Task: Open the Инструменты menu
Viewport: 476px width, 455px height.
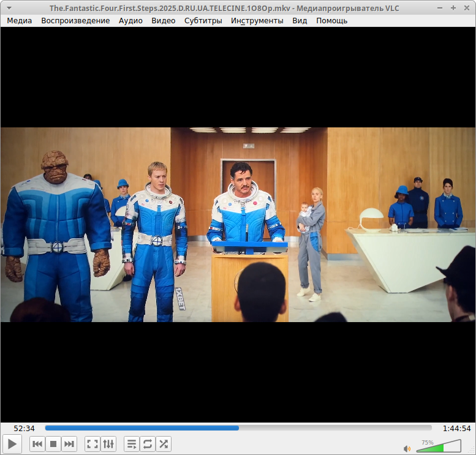Action: tap(257, 21)
